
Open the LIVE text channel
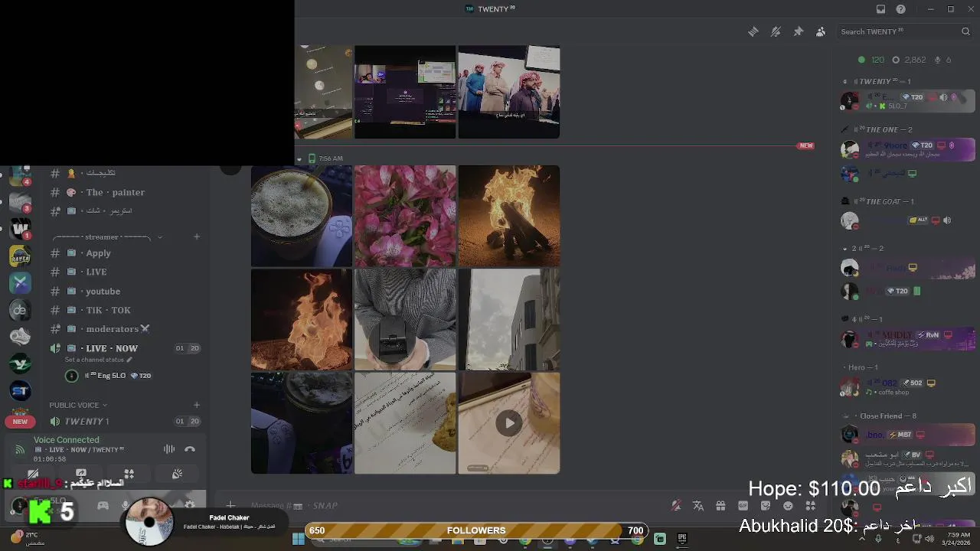pyautogui.click(x=124, y=272)
